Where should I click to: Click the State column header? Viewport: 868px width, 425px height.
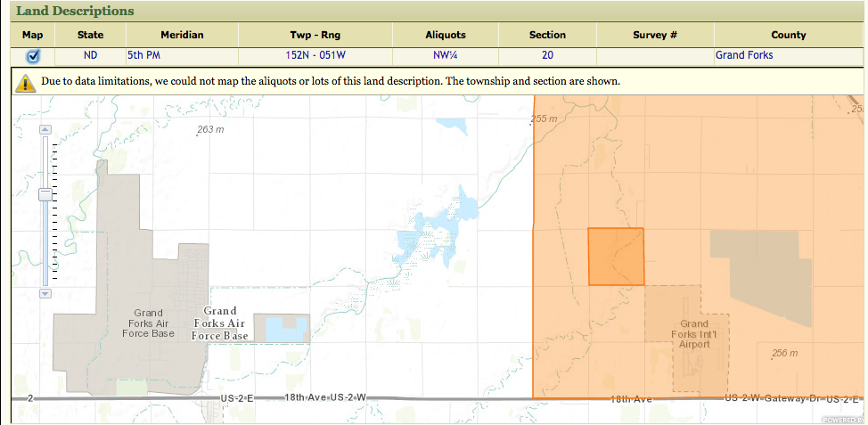90,35
